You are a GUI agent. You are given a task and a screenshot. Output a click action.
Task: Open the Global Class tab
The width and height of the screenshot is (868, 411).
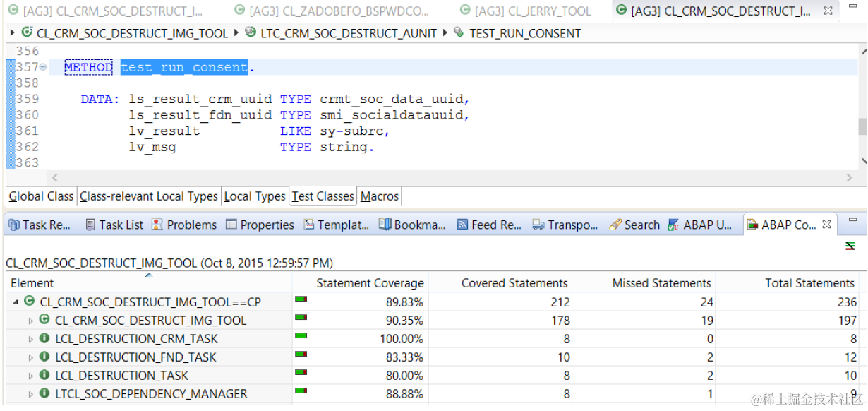click(x=41, y=196)
